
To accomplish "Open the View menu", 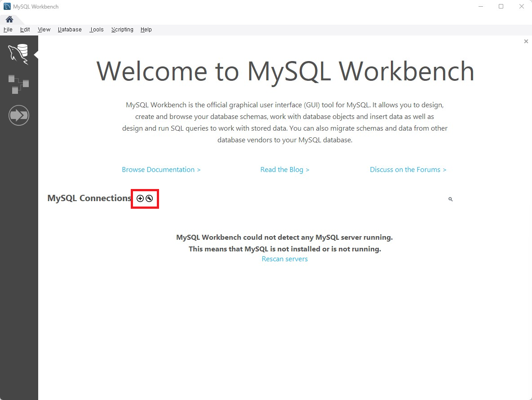I will click(x=44, y=30).
